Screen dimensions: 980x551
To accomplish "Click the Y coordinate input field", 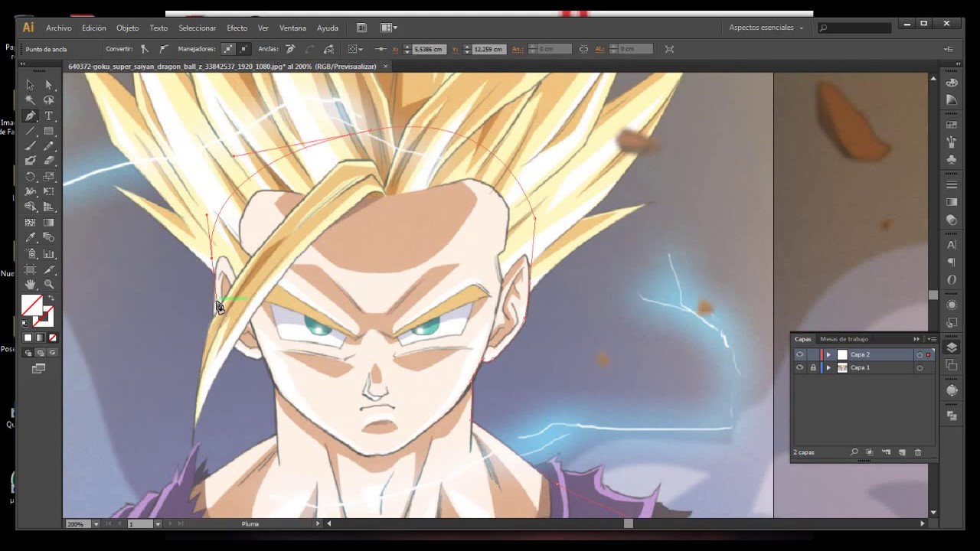I will pyautogui.click(x=488, y=49).
